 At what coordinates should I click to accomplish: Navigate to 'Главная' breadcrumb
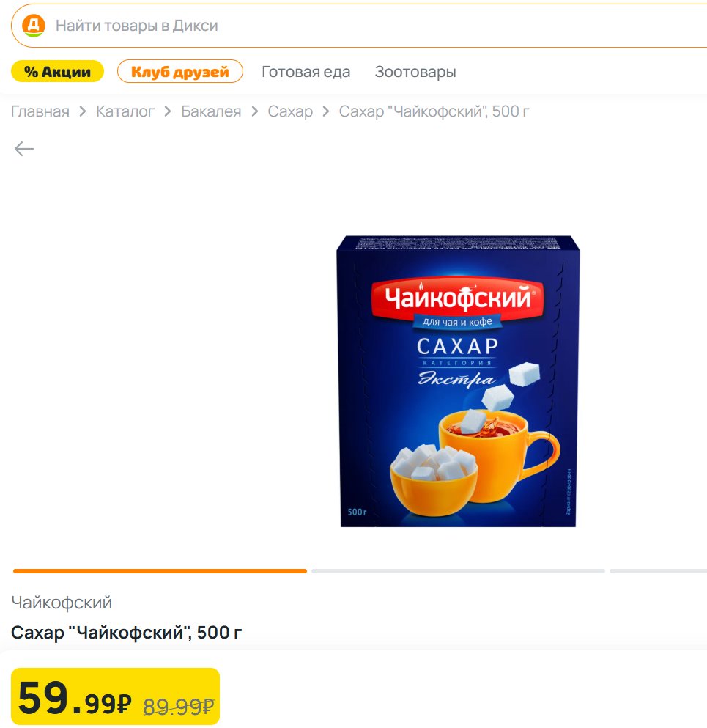[x=40, y=111]
